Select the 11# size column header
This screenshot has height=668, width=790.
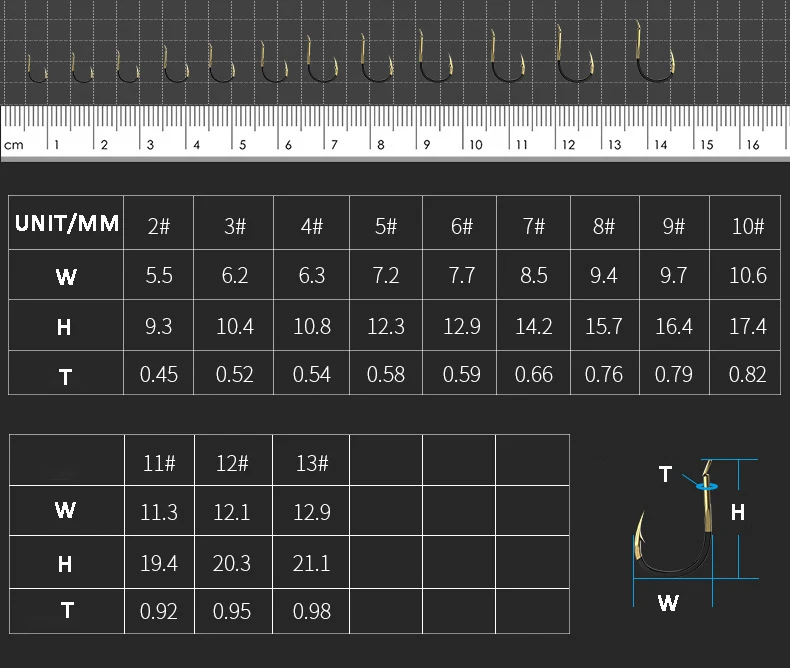pos(159,463)
